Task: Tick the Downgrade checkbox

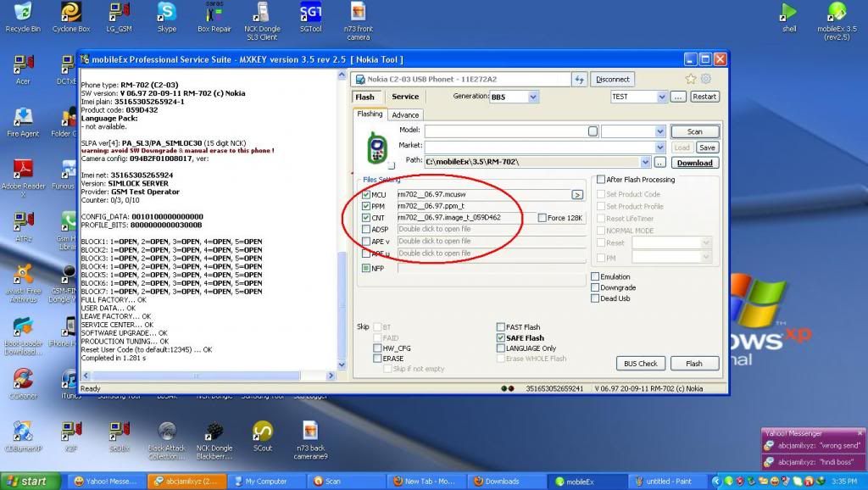Action: (595, 287)
